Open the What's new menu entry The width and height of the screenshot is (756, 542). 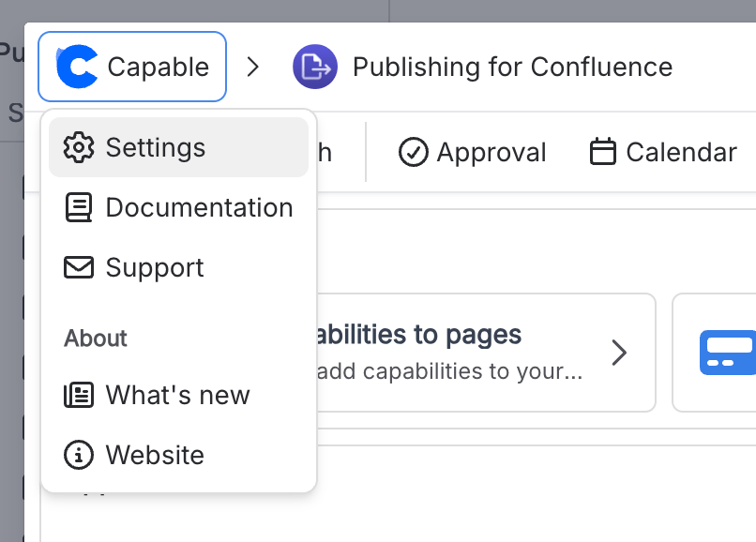(x=177, y=395)
